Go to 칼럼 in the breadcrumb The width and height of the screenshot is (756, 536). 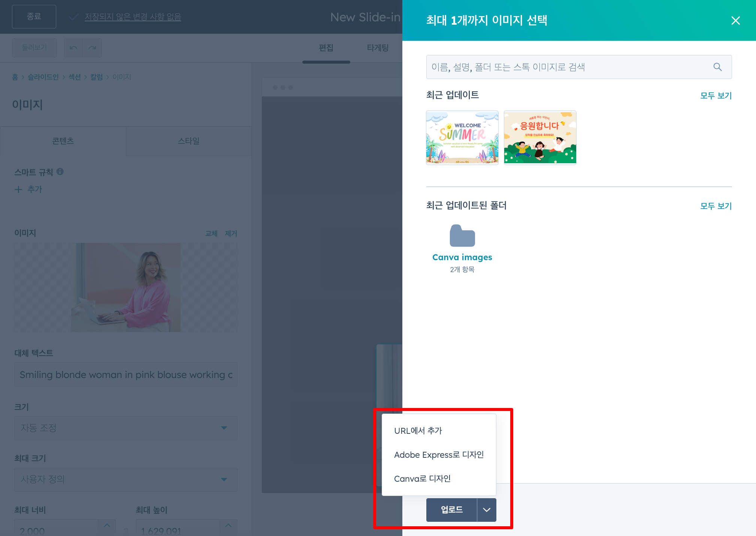pos(96,77)
